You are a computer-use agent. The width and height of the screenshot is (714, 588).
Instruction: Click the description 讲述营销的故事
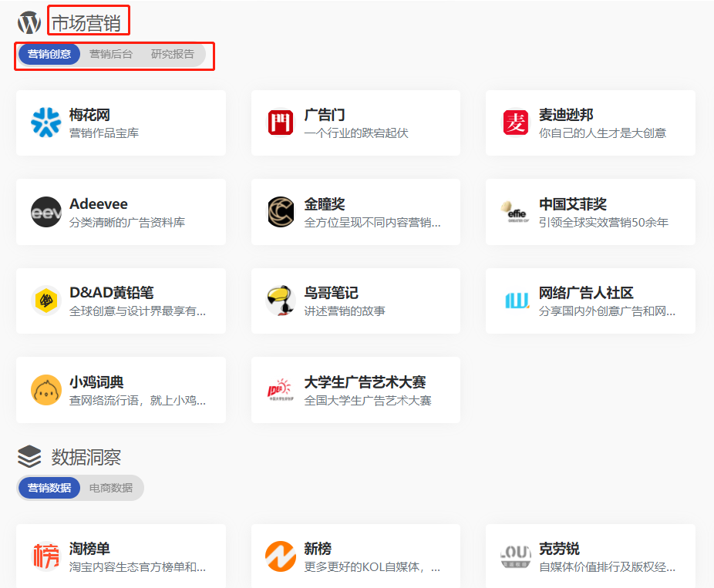(344, 311)
